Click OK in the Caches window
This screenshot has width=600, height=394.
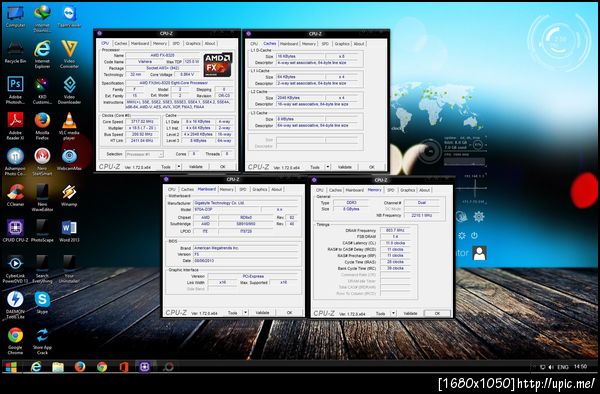pos(371,167)
